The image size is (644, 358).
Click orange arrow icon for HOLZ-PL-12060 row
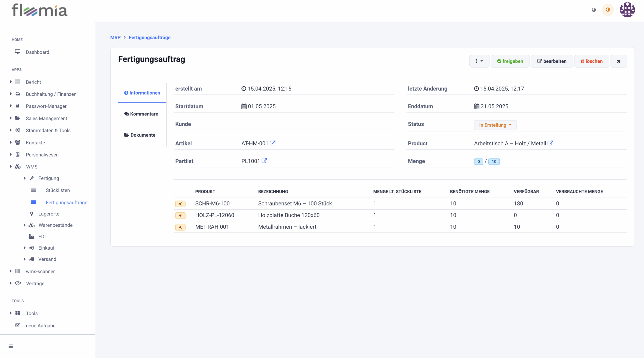coord(180,215)
